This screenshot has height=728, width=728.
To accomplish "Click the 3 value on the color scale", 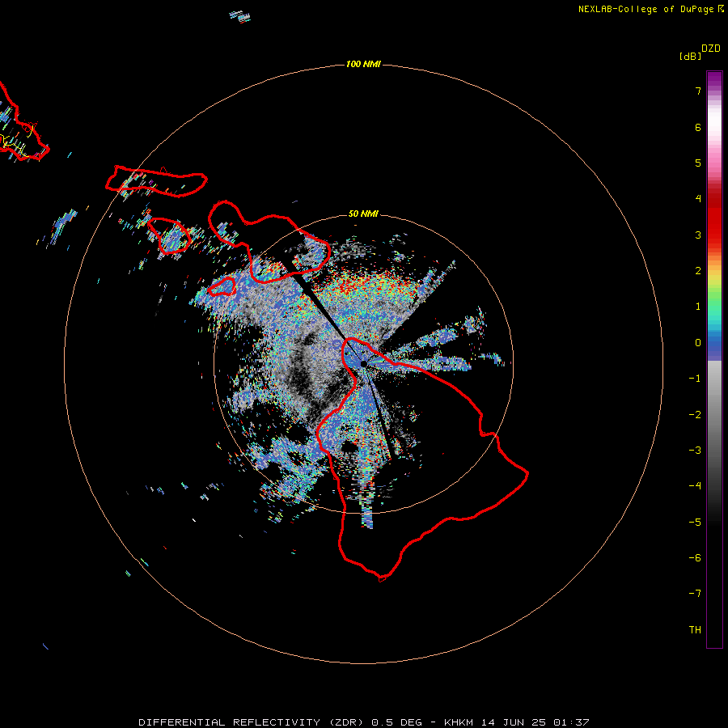I will click(698, 235).
